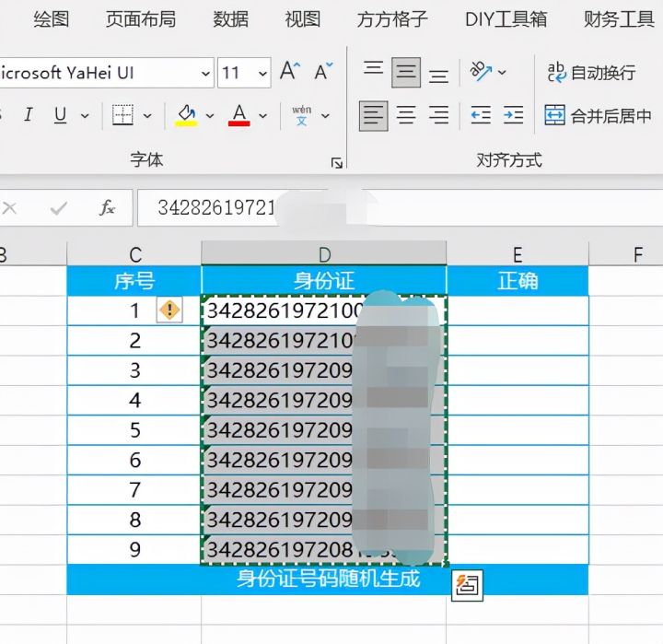
Task: Expand the text orientation dropdown arrow
Action: point(502,73)
